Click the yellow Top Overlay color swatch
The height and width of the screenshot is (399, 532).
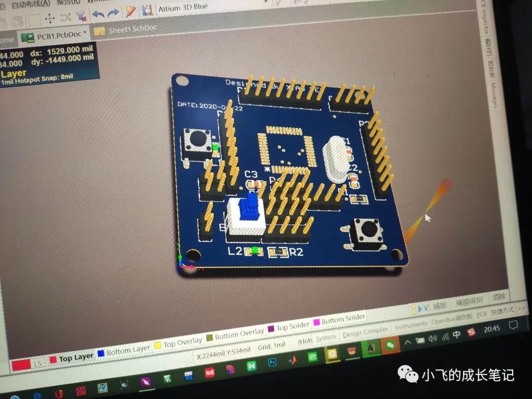[x=158, y=345]
